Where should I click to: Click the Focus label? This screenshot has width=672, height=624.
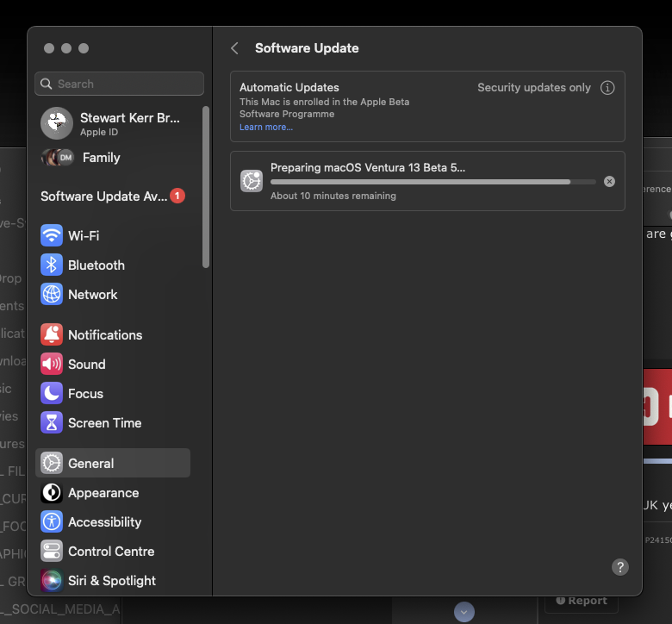[85, 394]
